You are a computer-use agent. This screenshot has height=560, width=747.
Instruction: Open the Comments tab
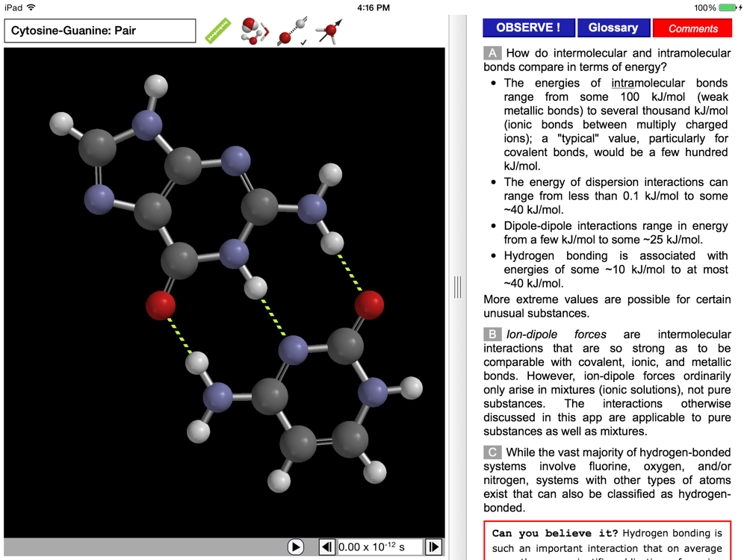(692, 28)
